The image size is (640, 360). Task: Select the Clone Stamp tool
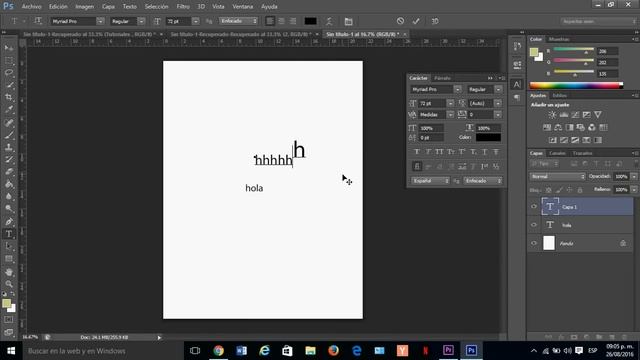coord(9,147)
